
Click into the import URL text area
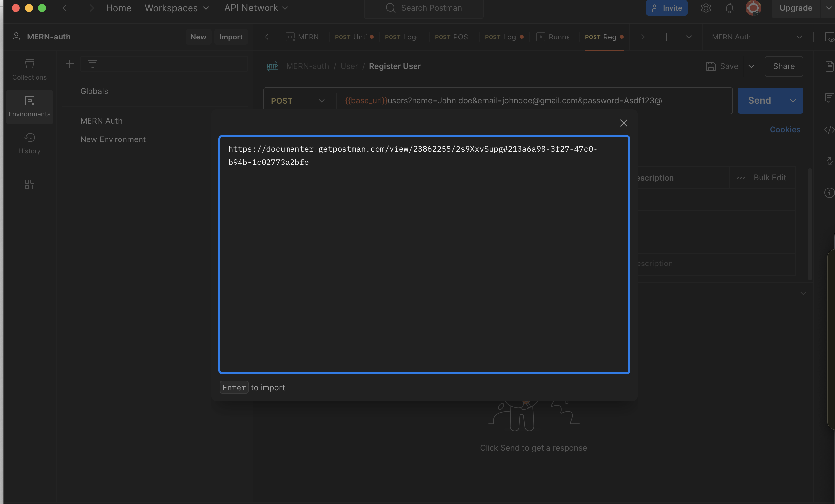(424, 254)
